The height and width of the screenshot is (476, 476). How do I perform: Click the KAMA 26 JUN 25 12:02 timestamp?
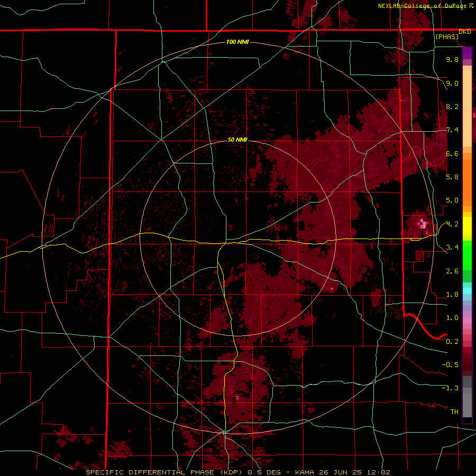tap(342, 472)
